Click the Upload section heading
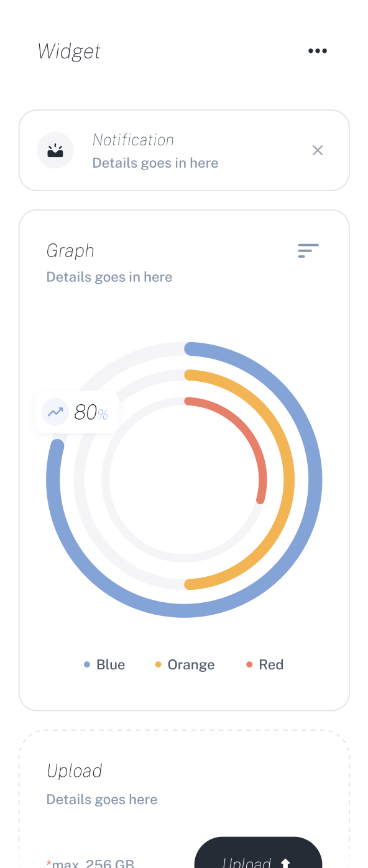The height and width of the screenshot is (868, 368). coord(74,771)
